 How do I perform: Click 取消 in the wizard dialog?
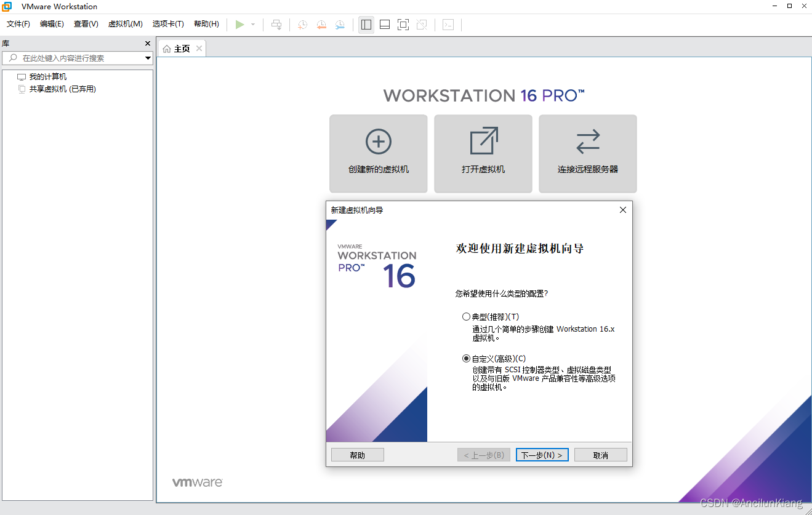(601, 455)
